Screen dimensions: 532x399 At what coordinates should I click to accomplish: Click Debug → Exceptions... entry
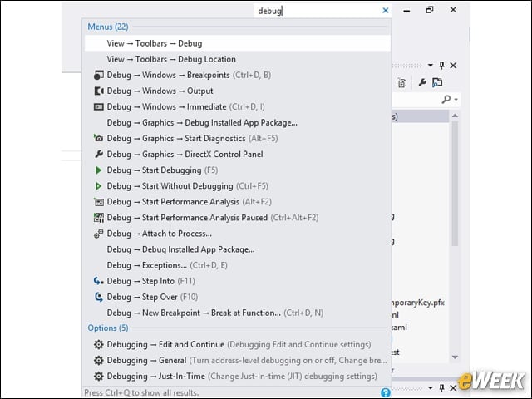pos(238,265)
